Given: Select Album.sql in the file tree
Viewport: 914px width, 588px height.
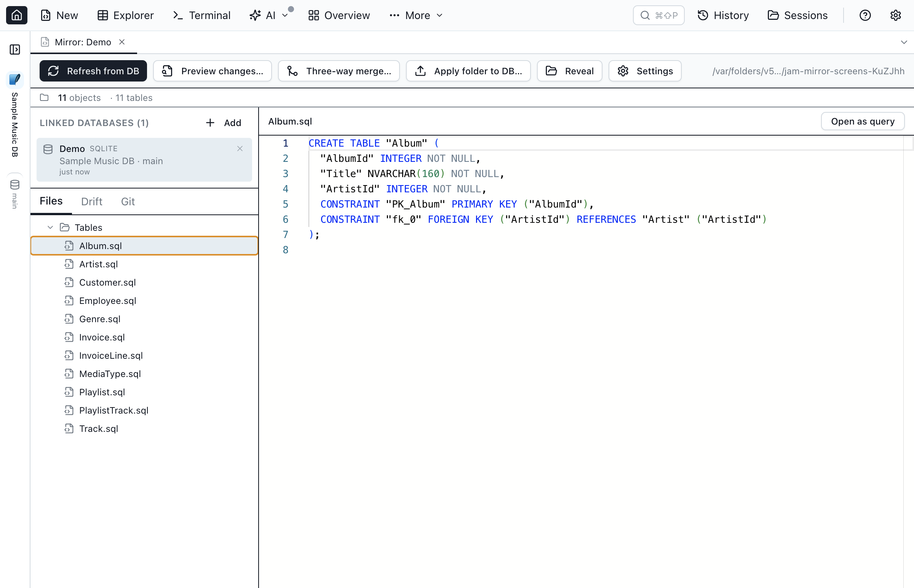Looking at the screenshot, I should (144, 246).
